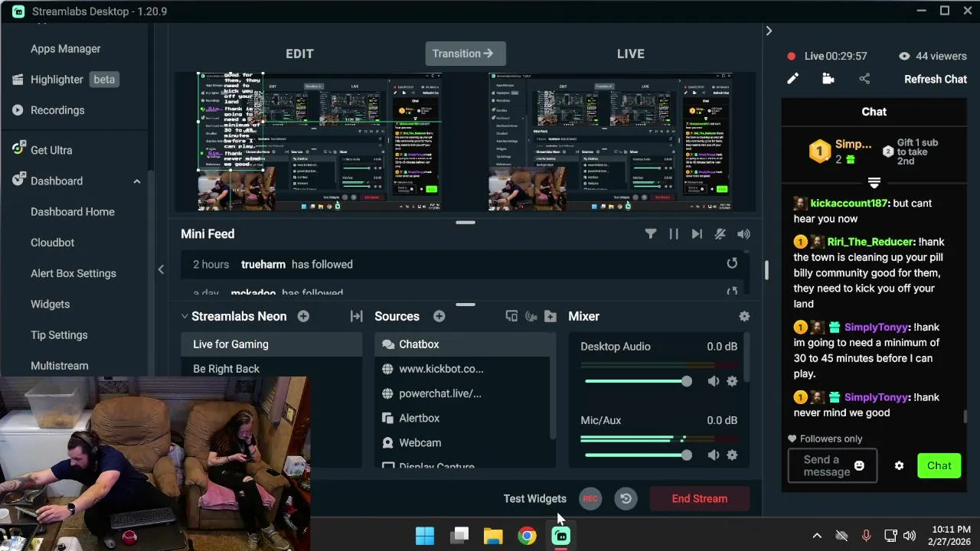Click Test Widgets

tap(534, 499)
